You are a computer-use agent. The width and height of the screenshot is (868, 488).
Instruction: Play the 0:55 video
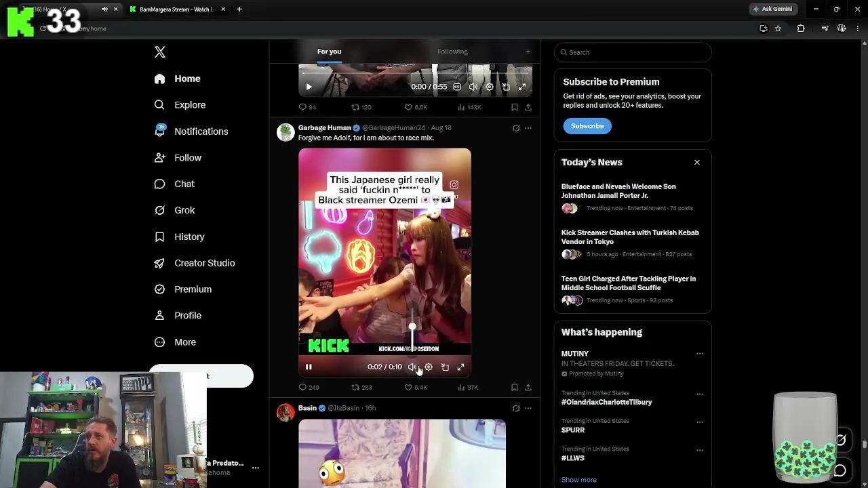coord(309,87)
